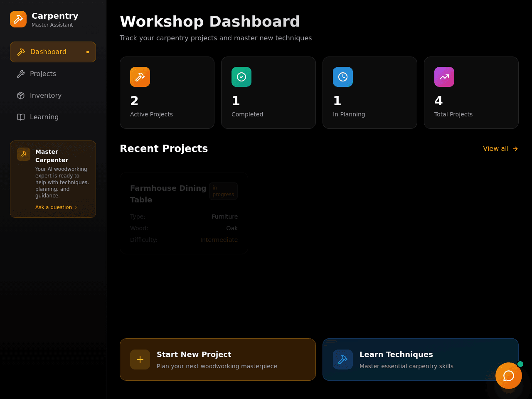Go to the Inventory page
The height and width of the screenshot is (399, 532).
point(53,95)
